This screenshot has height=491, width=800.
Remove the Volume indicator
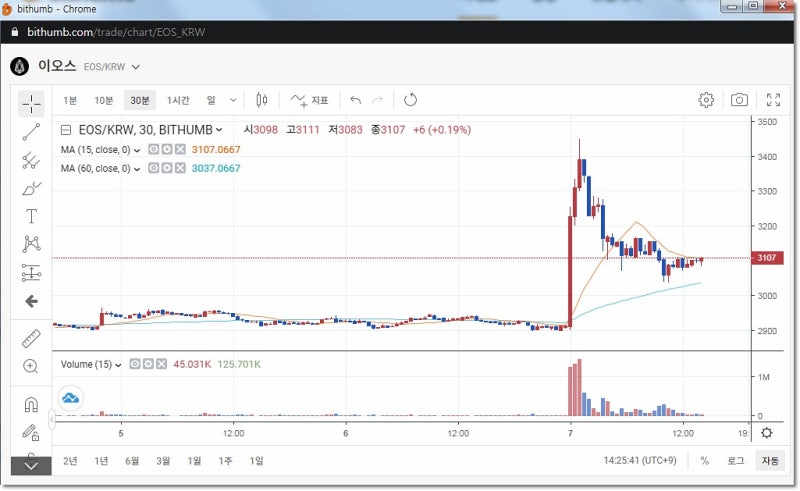(x=161, y=364)
